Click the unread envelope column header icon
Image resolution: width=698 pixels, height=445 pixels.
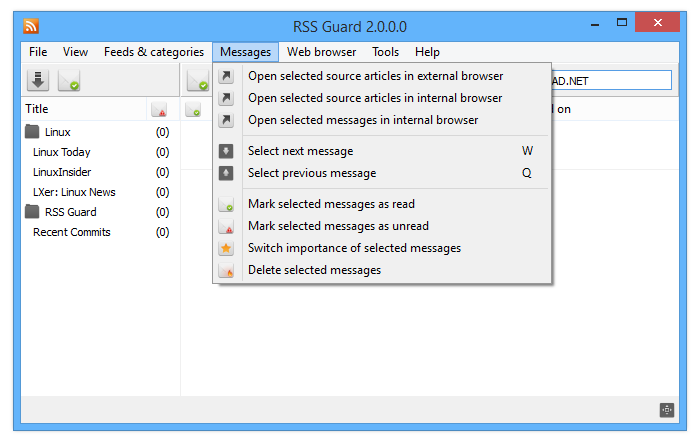pos(159,109)
